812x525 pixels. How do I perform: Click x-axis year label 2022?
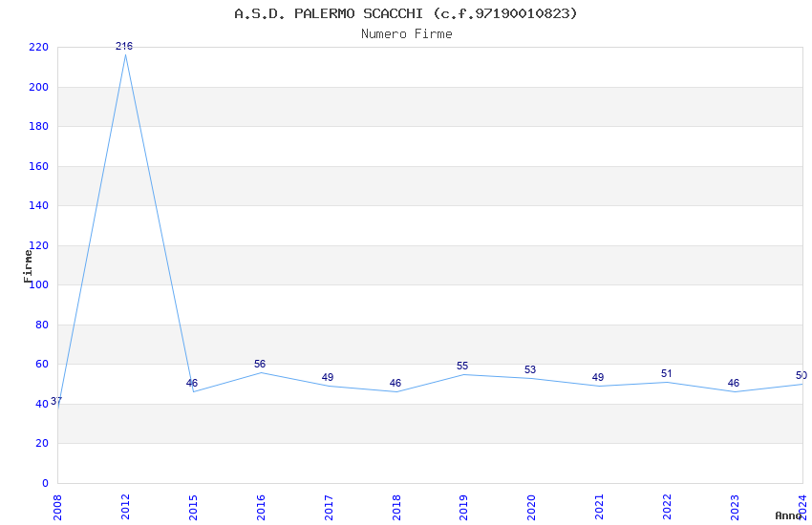(667, 508)
